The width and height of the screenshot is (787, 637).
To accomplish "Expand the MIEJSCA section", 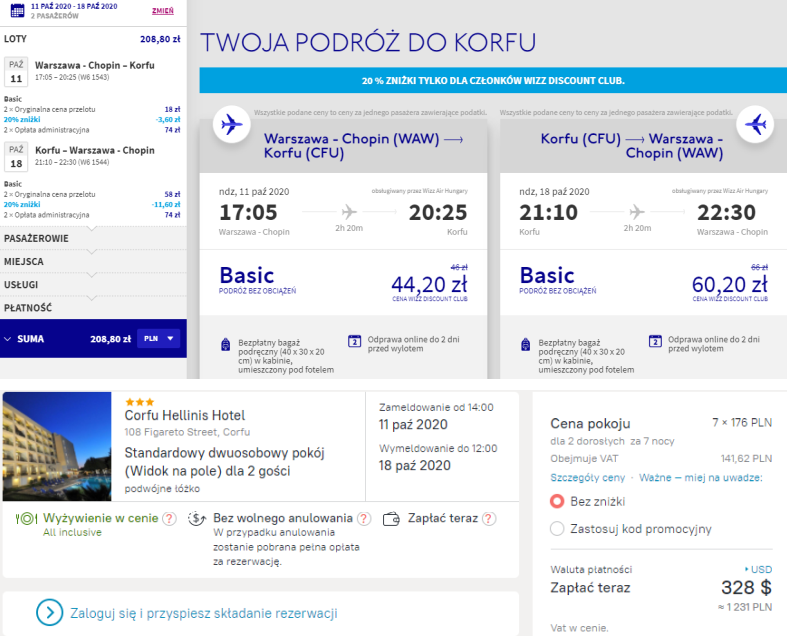I will coord(93,261).
